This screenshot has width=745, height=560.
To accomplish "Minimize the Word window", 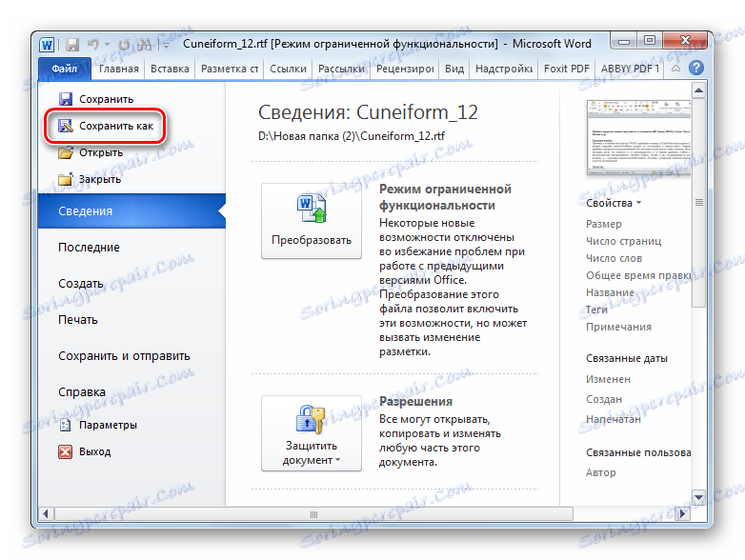I will (624, 41).
